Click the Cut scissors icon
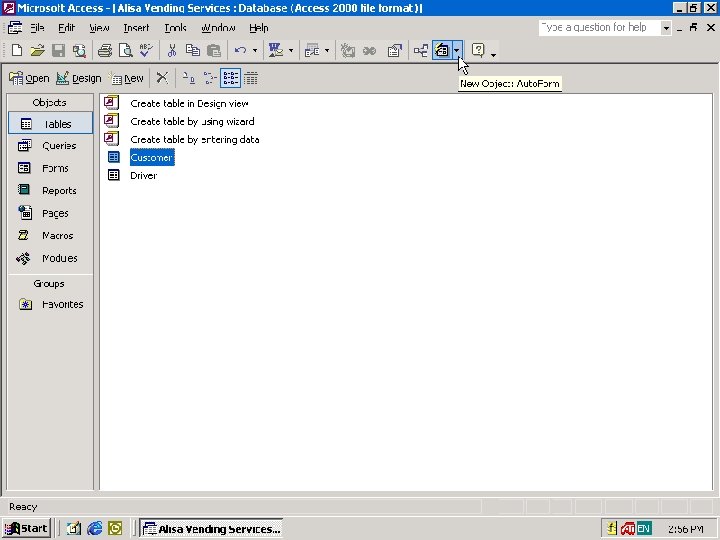The width and height of the screenshot is (720, 540). [172, 50]
